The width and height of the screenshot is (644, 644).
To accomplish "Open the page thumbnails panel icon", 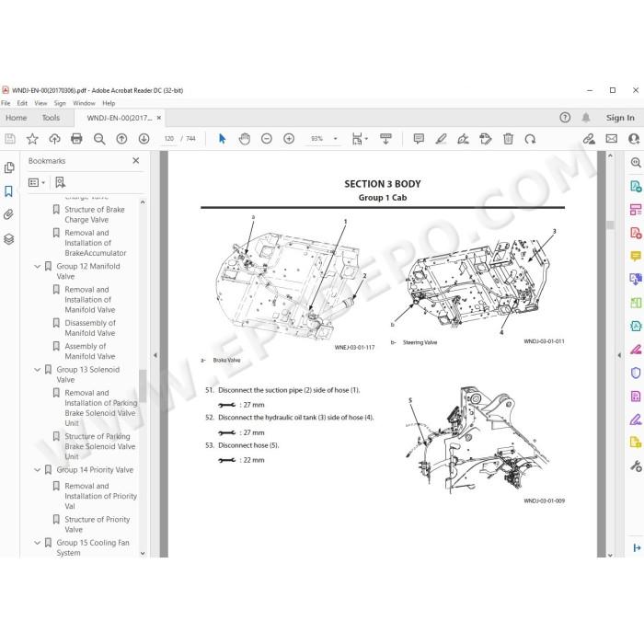I will point(9,167).
